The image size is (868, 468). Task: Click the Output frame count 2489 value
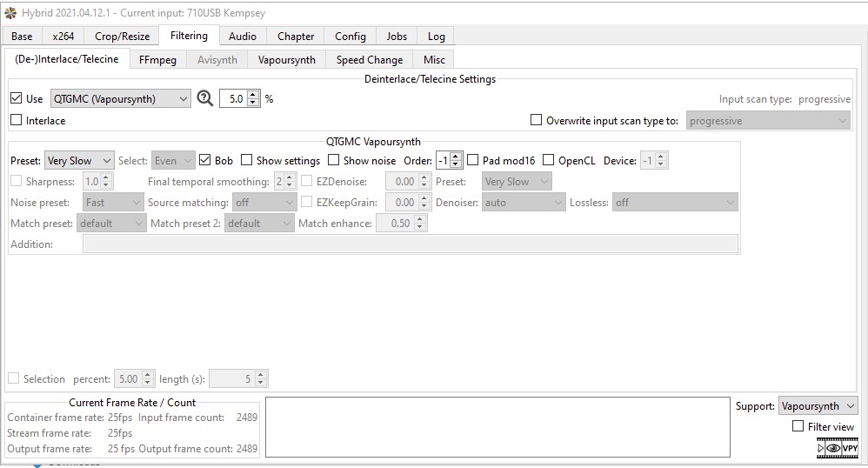247,449
